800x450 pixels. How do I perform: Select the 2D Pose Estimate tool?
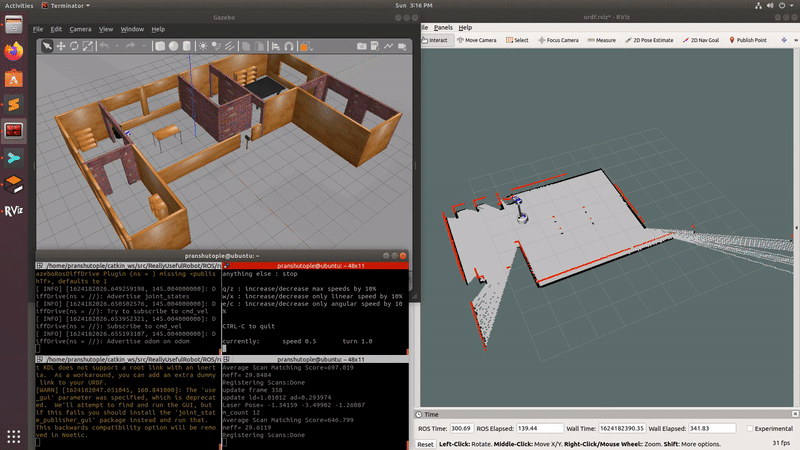[x=649, y=40]
